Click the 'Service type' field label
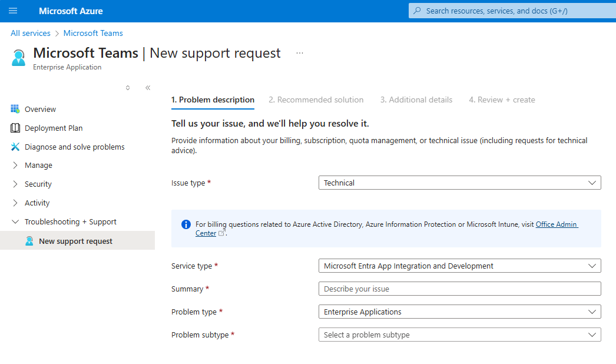Image resolution: width=616 pixels, height=364 pixels. 192,266
